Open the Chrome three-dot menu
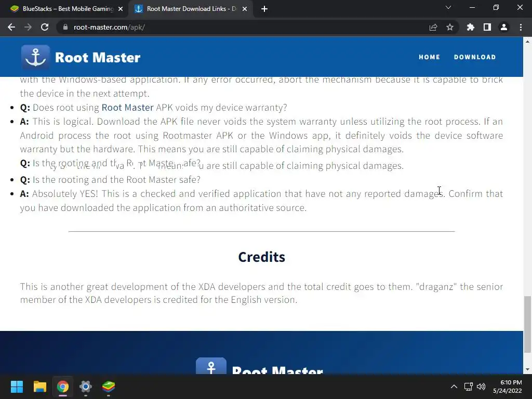This screenshot has width=532, height=399. [x=521, y=27]
